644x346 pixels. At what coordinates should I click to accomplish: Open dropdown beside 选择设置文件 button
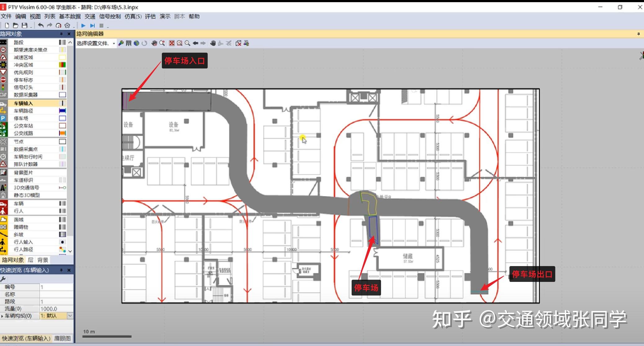click(114, 43)
